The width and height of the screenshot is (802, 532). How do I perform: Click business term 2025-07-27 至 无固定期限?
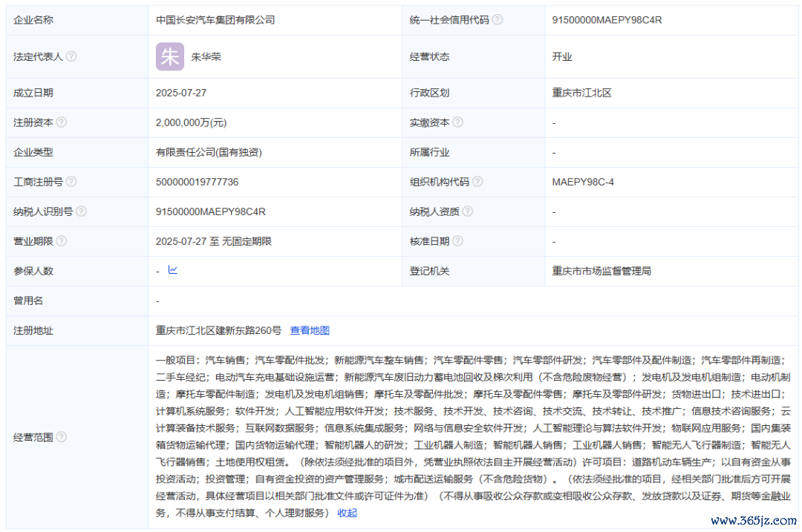click(x=214, y=241)
